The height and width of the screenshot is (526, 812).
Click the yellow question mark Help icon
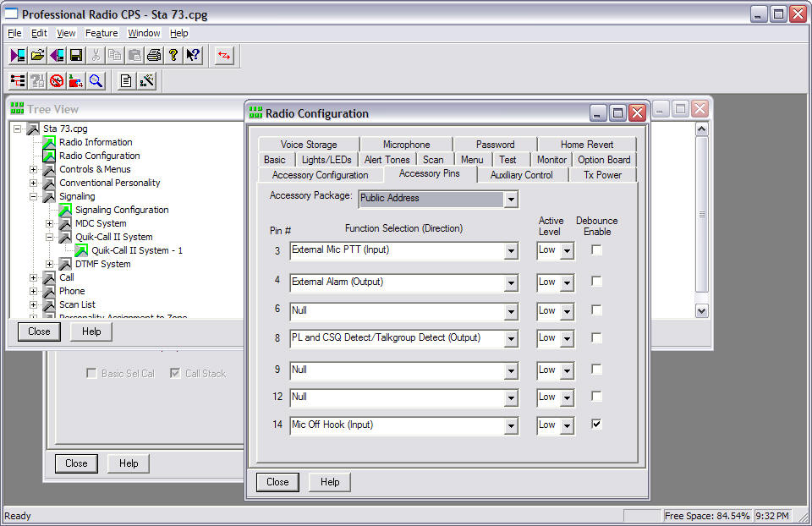click(x=173, y=55)
